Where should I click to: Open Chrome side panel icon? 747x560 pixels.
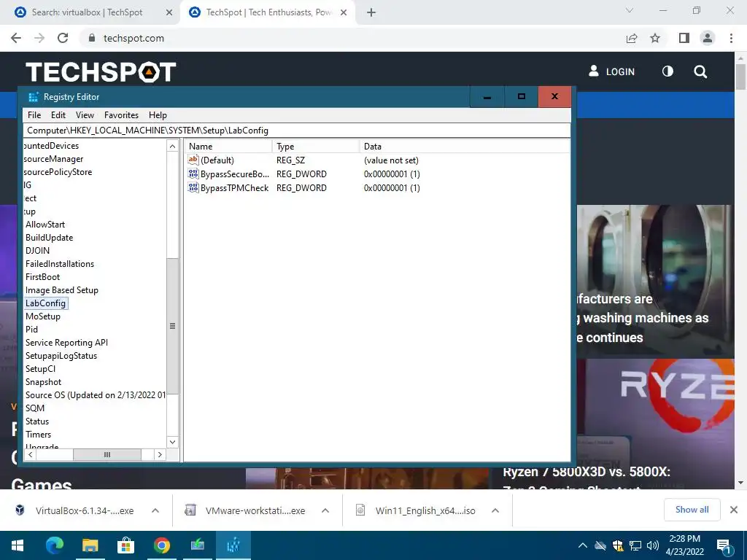(684, 38)
